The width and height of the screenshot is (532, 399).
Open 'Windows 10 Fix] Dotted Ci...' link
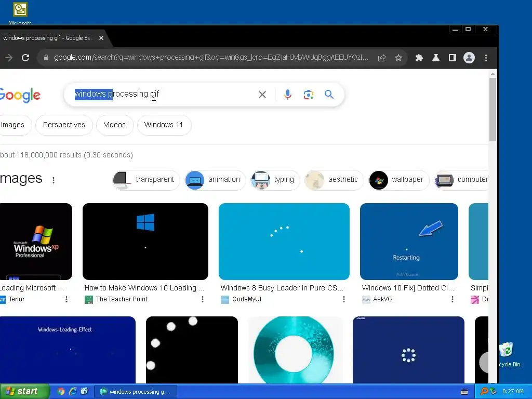point(408,288)
